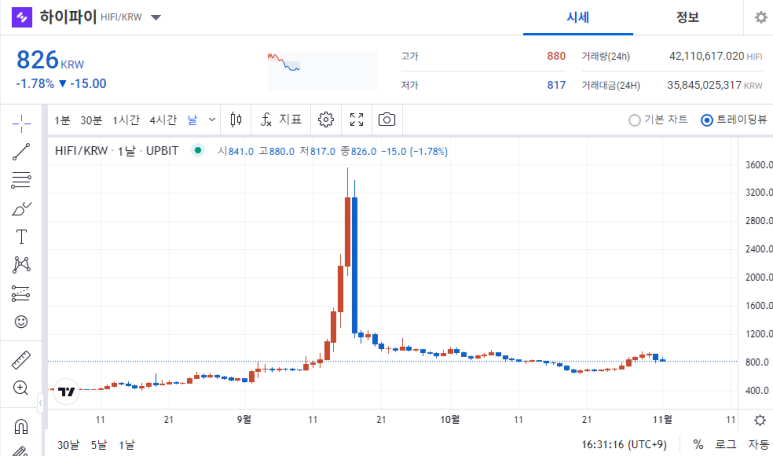Open the horizontal lines and Fibonacci tool
The height and width of the screenshot is (456, 773).
[21, 180]
